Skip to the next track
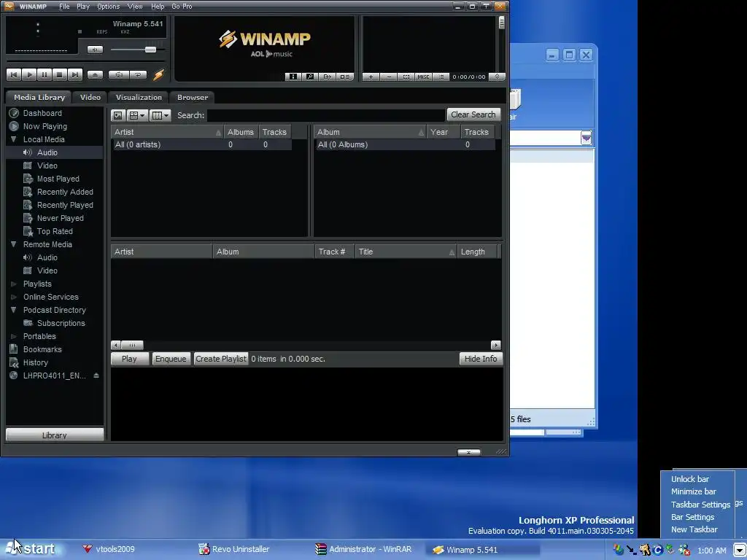This screenshot has width=747, height=560. pos(75,75)
